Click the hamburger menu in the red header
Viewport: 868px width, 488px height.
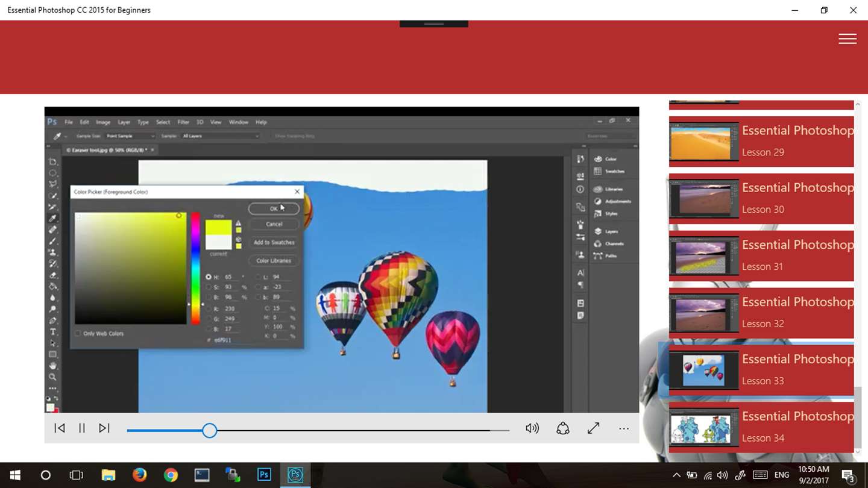point(848,39)
